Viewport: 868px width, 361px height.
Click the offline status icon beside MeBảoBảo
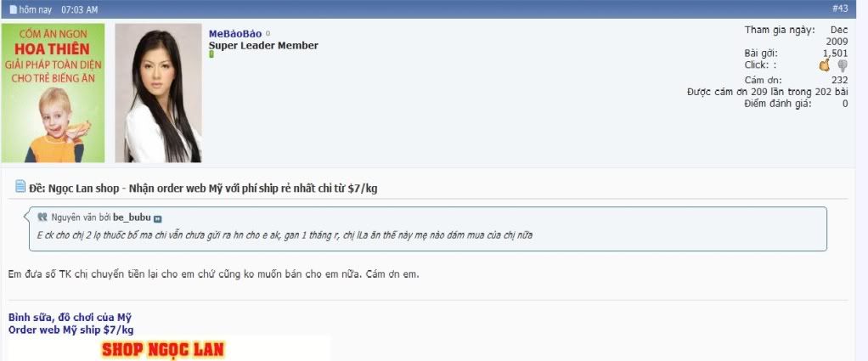point(268,34)
